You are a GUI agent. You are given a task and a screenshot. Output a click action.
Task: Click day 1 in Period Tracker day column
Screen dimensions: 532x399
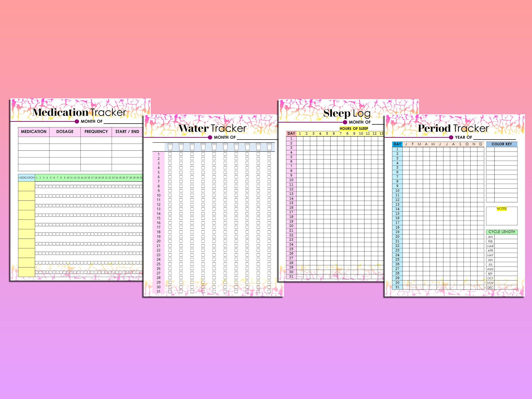tap(397, 149)
